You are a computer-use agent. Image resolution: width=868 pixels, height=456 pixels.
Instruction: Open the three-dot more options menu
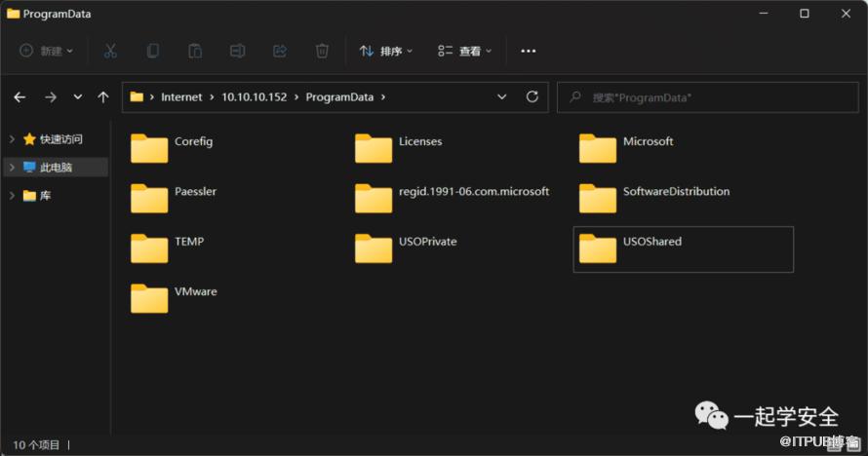(529, 51)
